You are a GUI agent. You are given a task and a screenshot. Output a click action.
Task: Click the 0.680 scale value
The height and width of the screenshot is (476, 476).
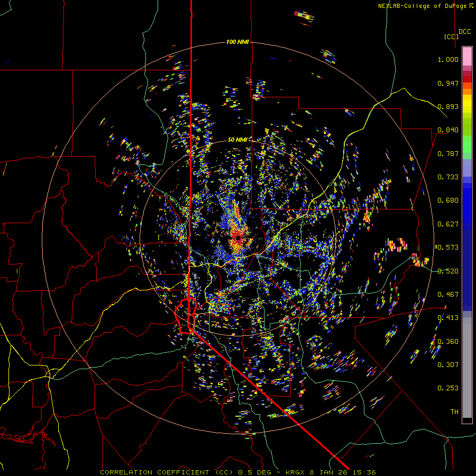(448, 200)
